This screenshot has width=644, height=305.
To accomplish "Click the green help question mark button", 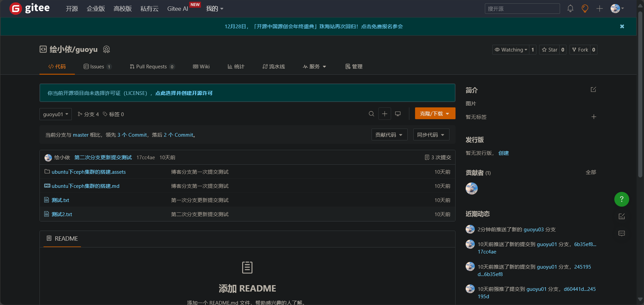I will [622, 199].
